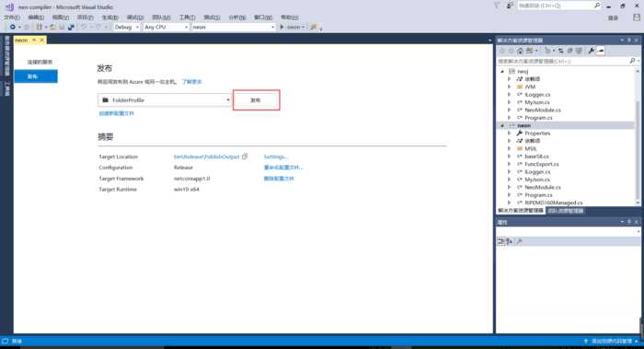
Task: Toggle Alphabetical sort in Properties panel
Action: [x=509, y=241]
